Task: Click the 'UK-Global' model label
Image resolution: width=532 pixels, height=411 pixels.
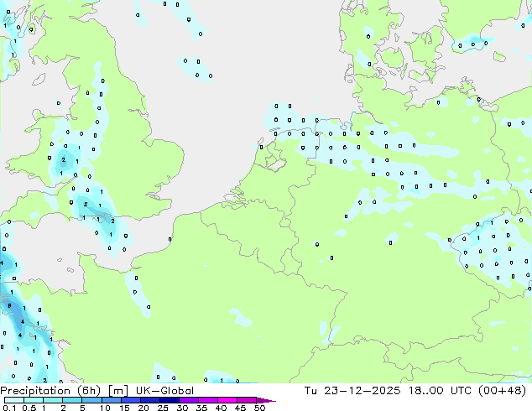Action: click(x=164, y=391)
